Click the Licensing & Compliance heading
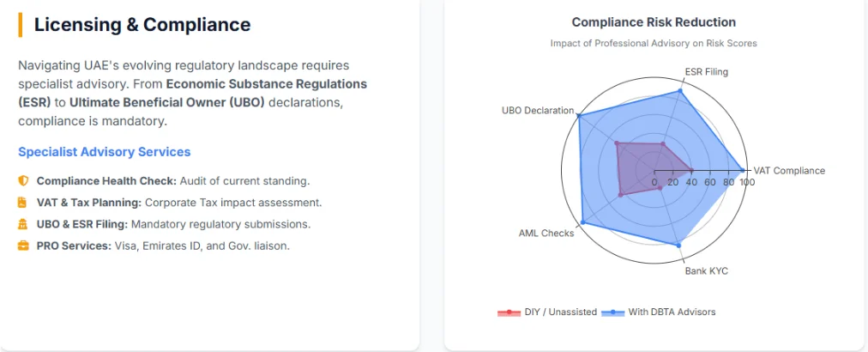The height and width of the screenshot is (352, 868). (142, 25)
